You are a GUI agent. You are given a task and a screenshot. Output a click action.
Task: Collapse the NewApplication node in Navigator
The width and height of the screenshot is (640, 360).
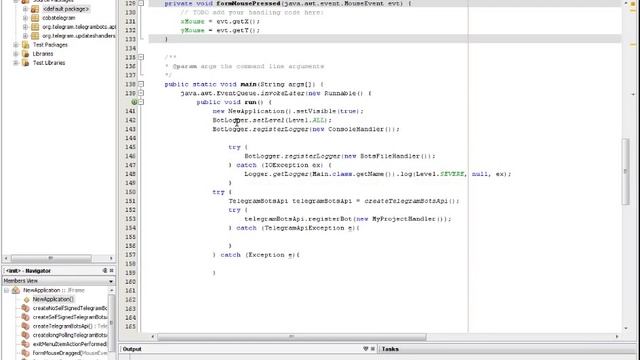point(7,290)
